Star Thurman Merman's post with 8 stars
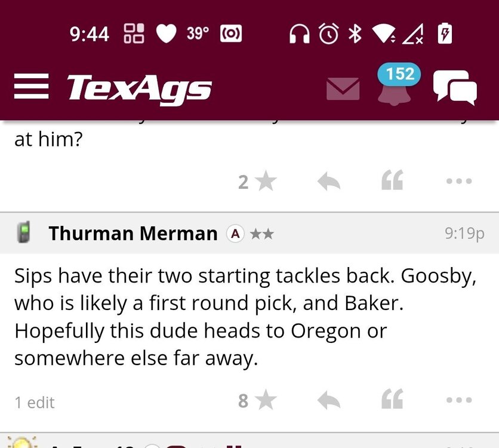Screen dimensions: 499x448 [x=265, y=400]
